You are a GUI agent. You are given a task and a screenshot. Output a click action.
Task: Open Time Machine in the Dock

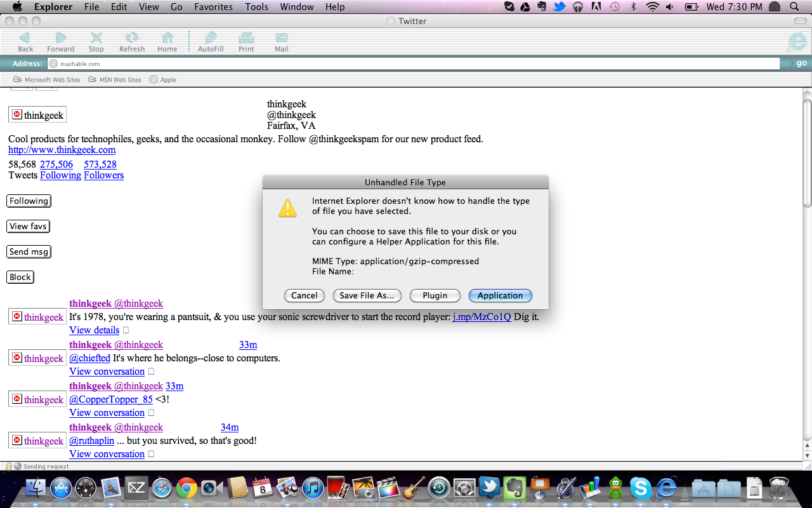coord(439,488)
